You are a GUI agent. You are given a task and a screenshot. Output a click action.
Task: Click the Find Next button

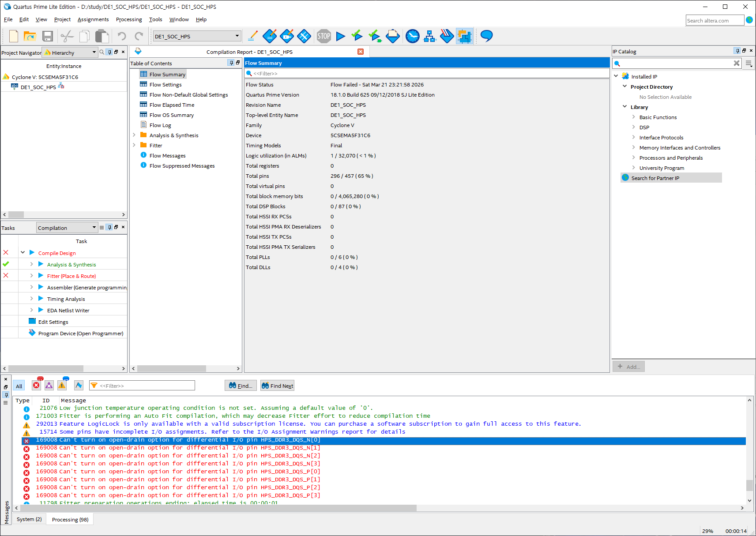pyautogui.click(x=277, y=386)
